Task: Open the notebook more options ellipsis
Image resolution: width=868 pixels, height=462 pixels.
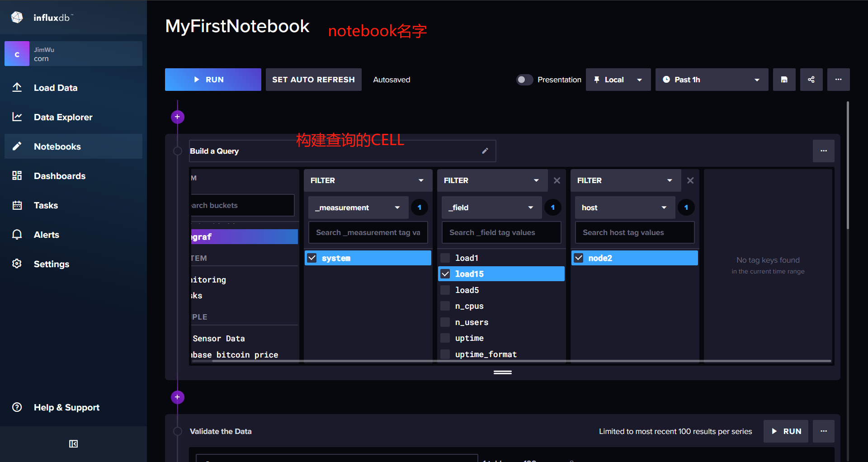Action: tap(839, 80)
